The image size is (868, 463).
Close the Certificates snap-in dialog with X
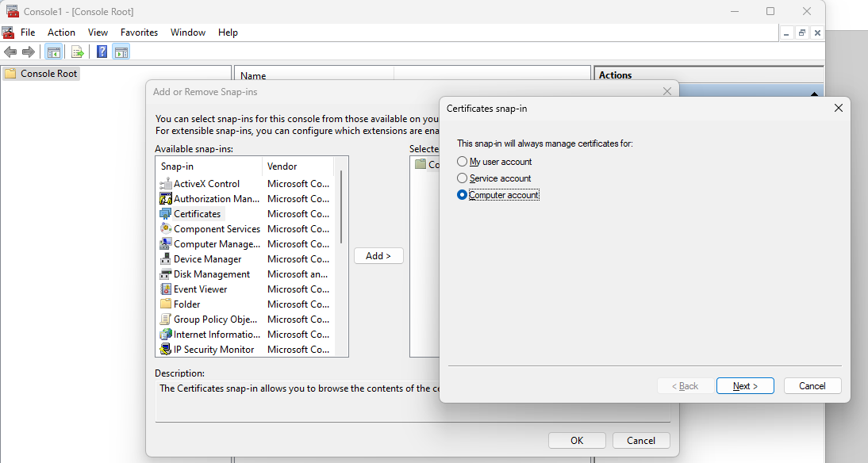[838, 108]
